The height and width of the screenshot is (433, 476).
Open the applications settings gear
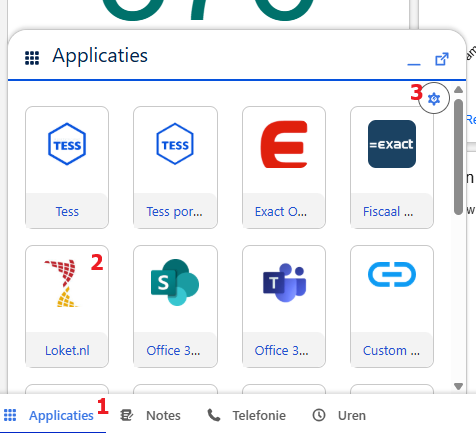(x=434, y=98)
